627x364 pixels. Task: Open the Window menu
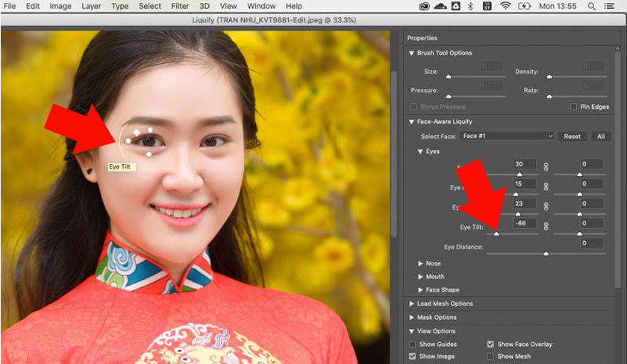coord(261,6)
